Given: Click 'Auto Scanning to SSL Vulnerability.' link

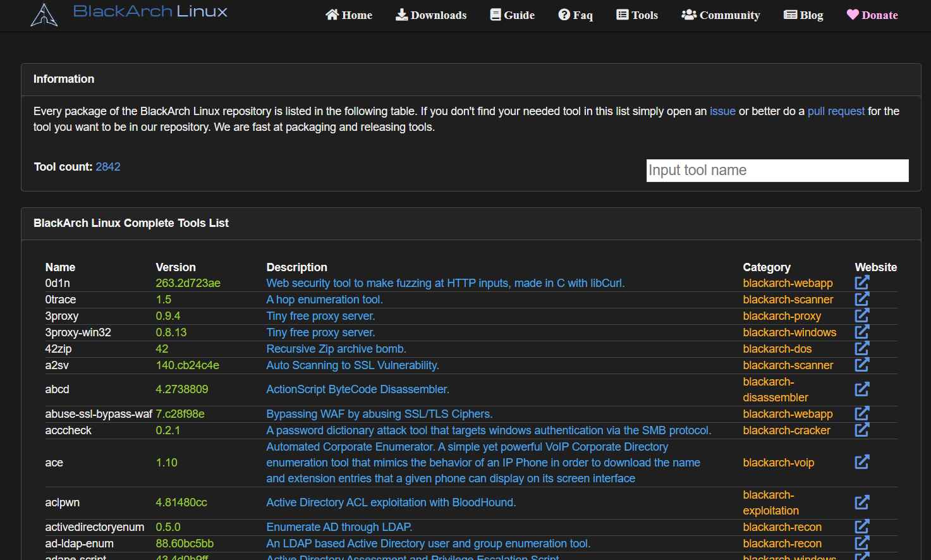Looking at the screenshot, I should pyautogui.click(x=353, y=365).
